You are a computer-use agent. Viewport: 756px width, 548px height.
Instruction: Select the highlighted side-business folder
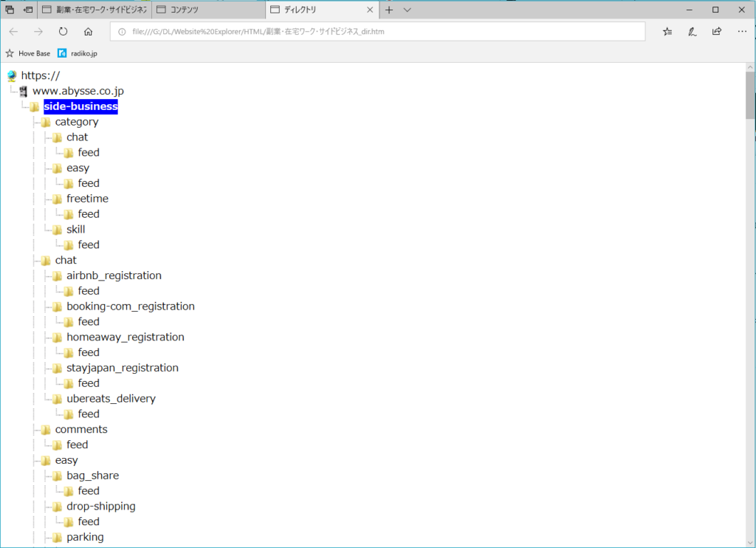[80, 106]
